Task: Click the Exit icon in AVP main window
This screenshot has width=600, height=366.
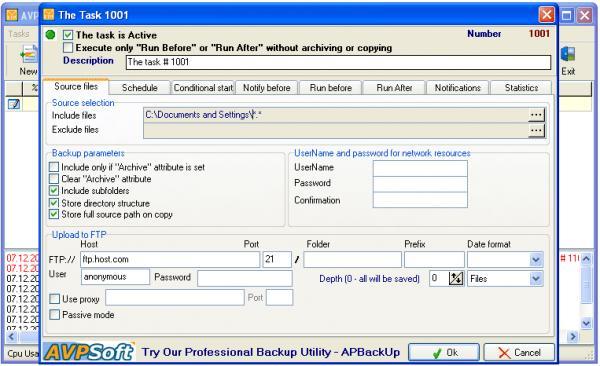Action: [568, 54]
